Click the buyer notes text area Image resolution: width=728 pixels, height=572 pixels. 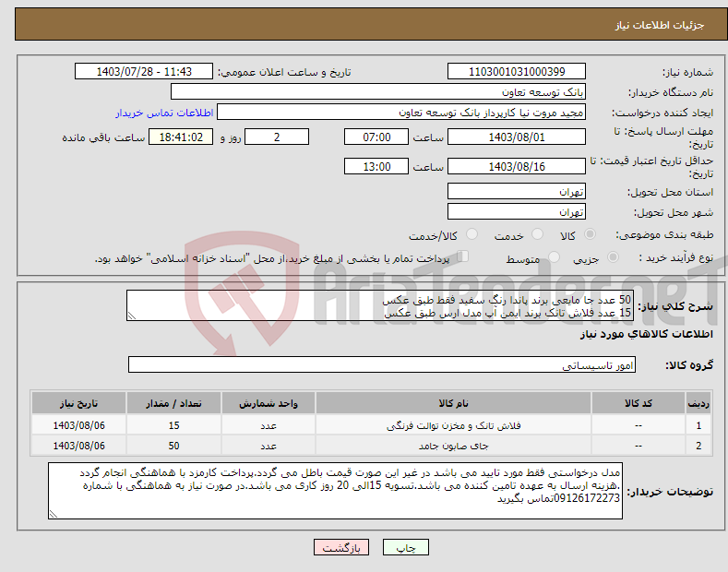pyautogui.click(x=335, y=491)
